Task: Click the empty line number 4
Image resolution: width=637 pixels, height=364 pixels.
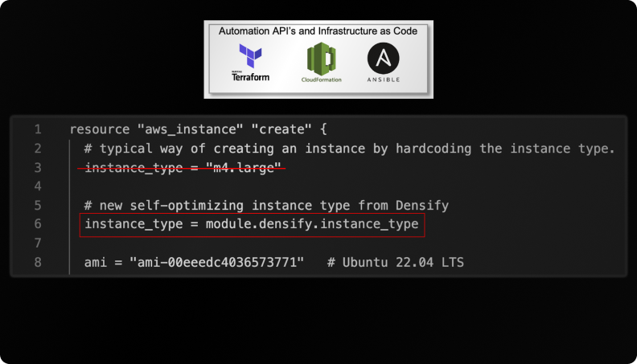Action: tap(38, 186)
